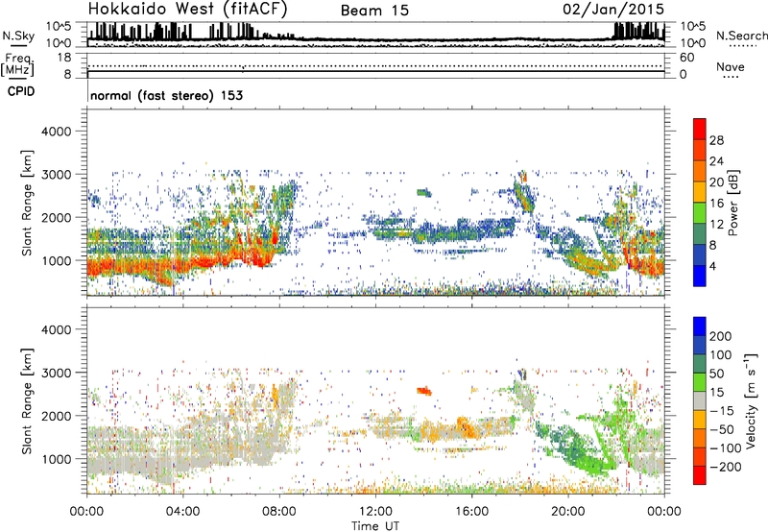This screenshot has height=532, width=768.
Task: Click the right '10^0' noise axis label
Action: 693,43
